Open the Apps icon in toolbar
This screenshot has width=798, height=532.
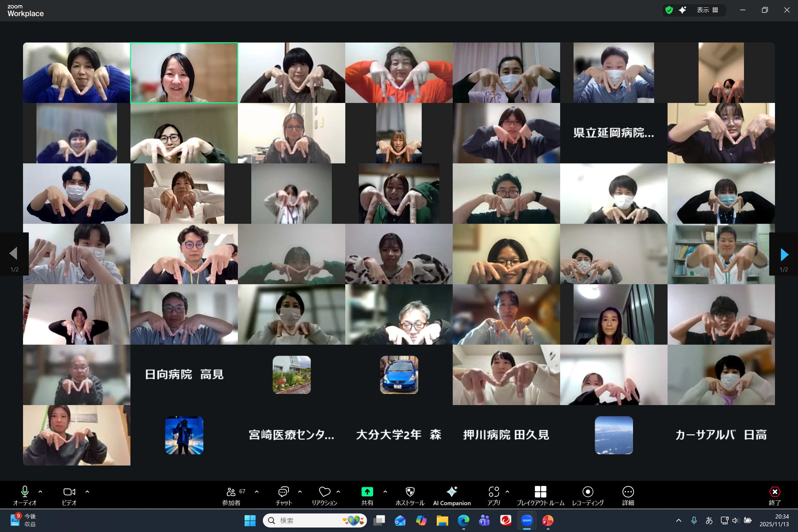tap(494, 492)
